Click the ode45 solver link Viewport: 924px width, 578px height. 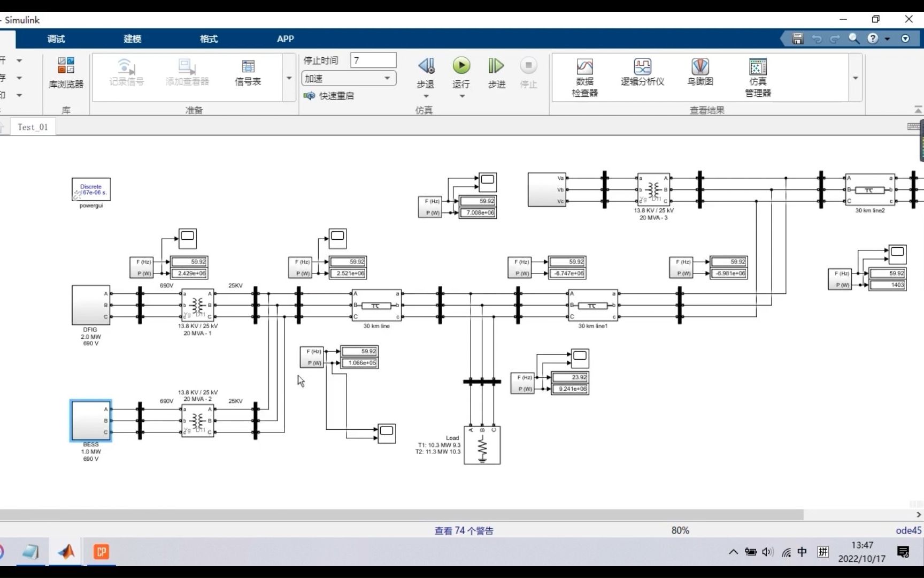908,530
